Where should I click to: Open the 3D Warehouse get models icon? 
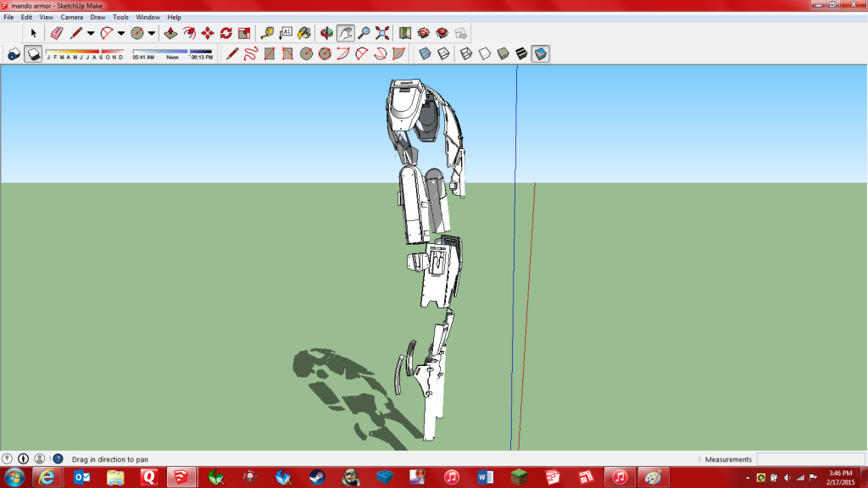[x=424, y=33]
